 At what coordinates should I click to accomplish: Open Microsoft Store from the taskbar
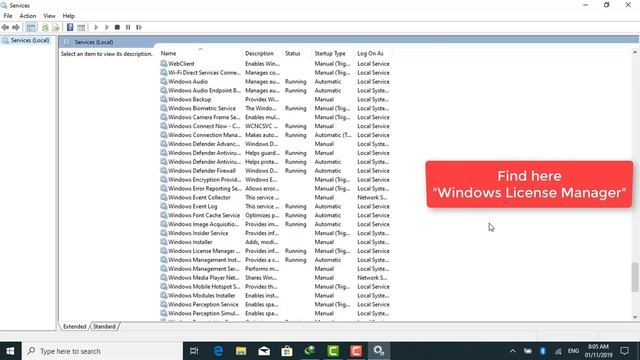point(287,351)
